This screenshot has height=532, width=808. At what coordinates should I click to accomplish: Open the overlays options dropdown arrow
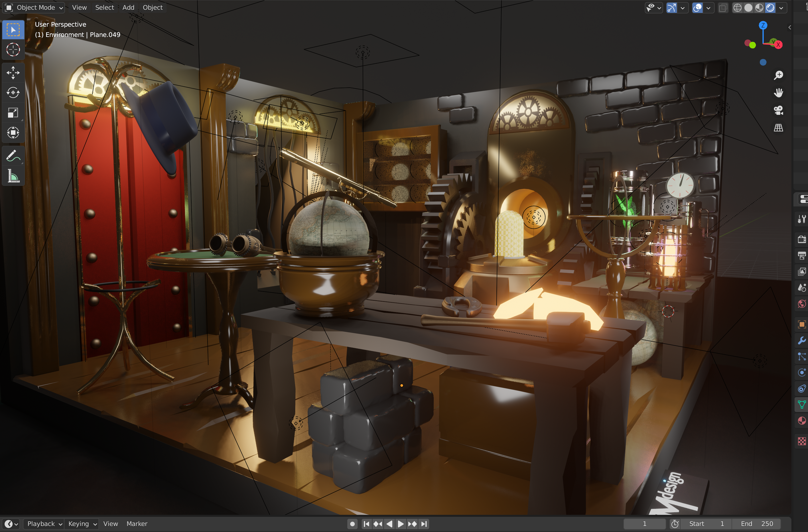coord(709,7)
